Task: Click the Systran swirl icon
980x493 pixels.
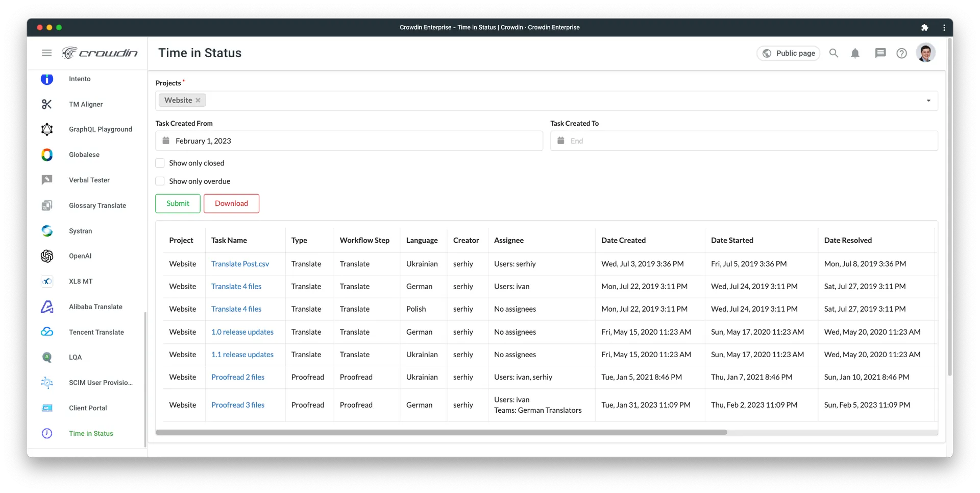Action: 47,231
